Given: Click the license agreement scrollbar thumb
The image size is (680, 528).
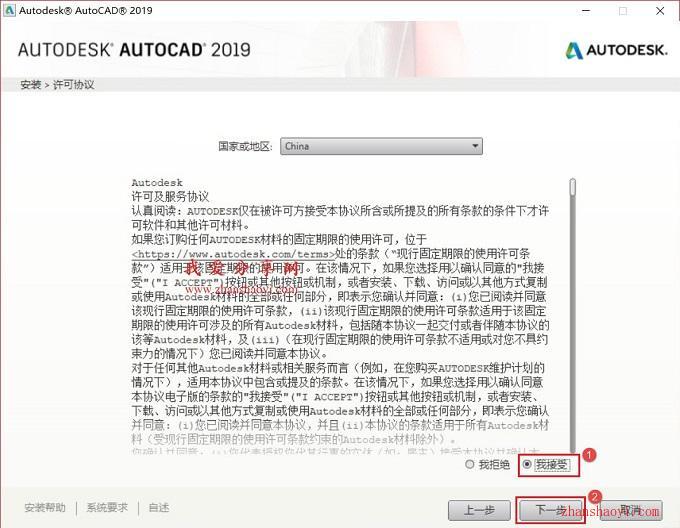Looking at the screenshot, I should [573, 187].
